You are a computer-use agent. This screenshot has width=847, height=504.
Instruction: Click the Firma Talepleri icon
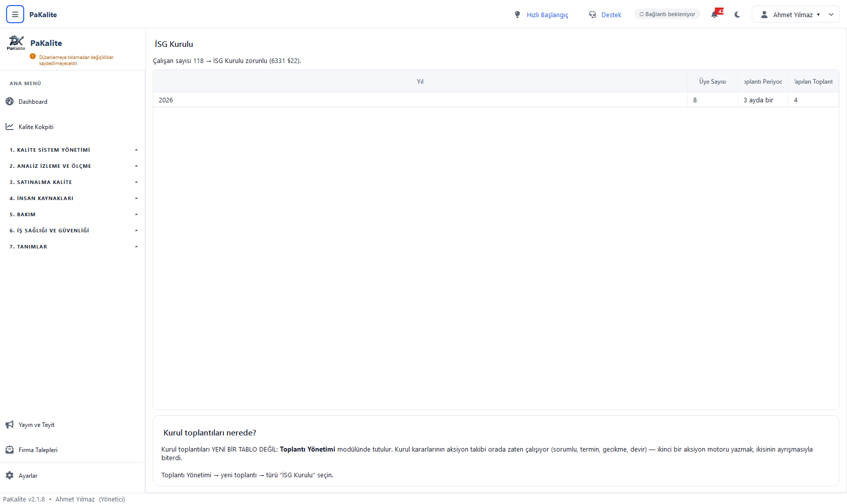click(x=10, y=450)
